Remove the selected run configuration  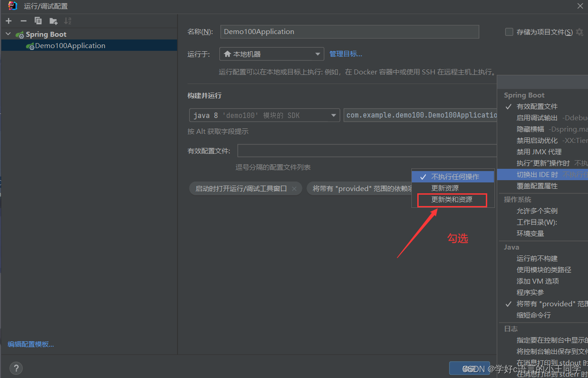tap(24, 21)
